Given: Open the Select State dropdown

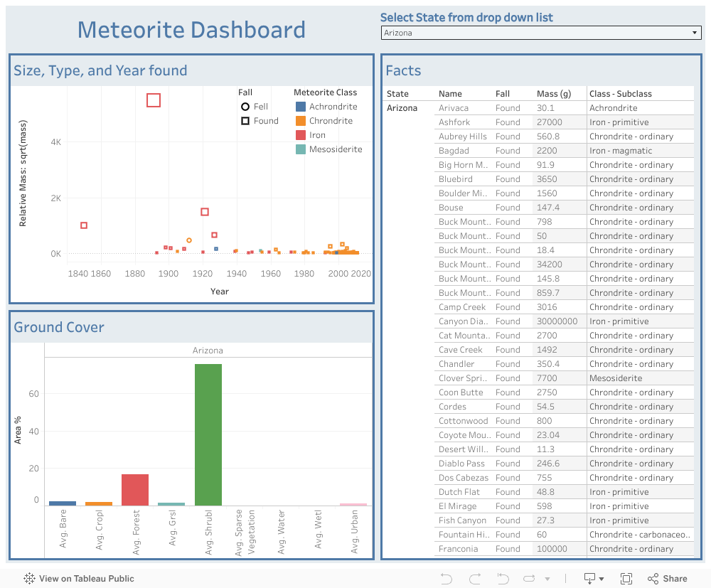Looking at the screenshot, I should [x=541, y=33].
